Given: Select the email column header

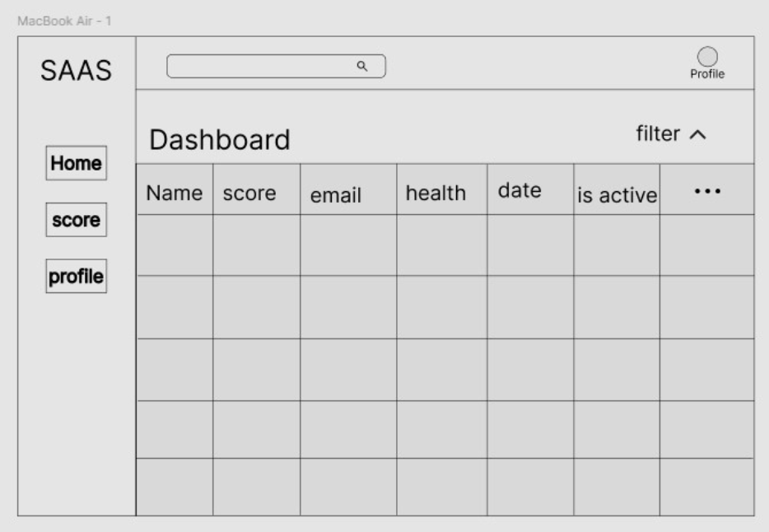Looking at the screenshot, I should click(335, 195).
